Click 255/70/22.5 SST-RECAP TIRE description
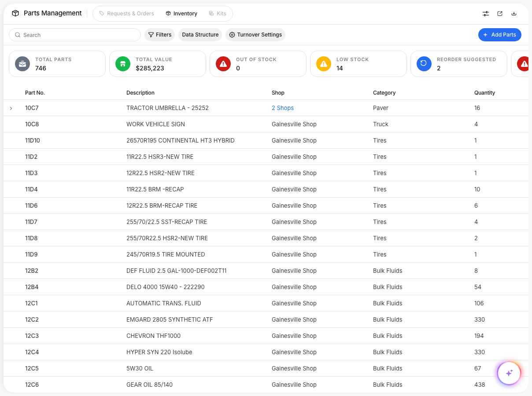Viewport: 532px width, 396px height. tap(166, 222)
